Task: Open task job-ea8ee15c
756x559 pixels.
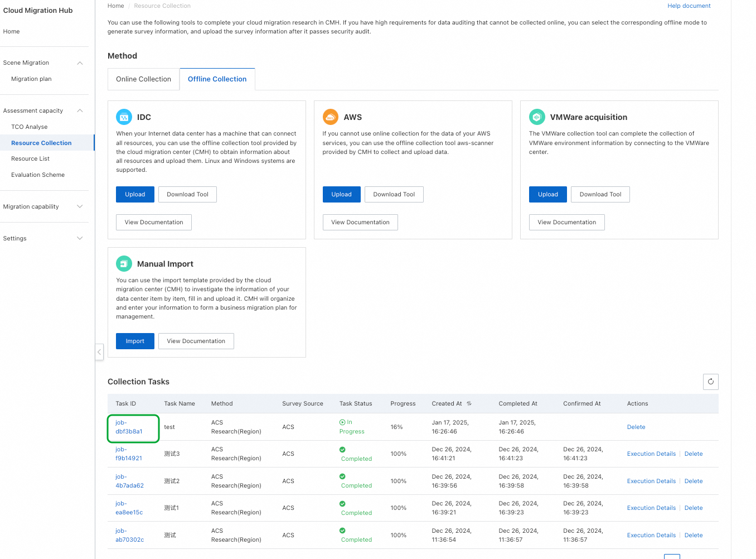Action: click(129, 508)
